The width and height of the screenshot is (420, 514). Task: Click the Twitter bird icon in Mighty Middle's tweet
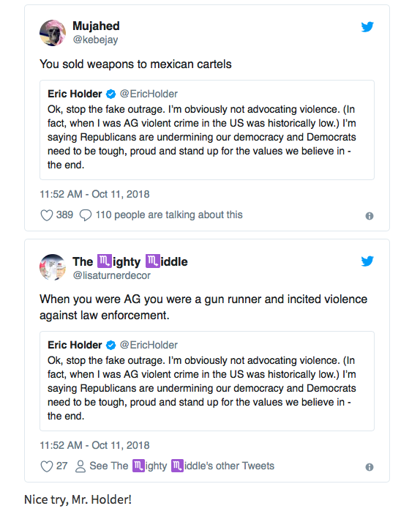(x=367, y=261)
